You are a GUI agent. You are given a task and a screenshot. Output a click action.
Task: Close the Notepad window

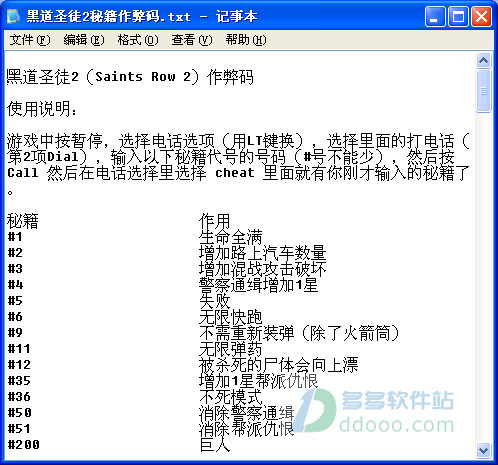(481, 16)
